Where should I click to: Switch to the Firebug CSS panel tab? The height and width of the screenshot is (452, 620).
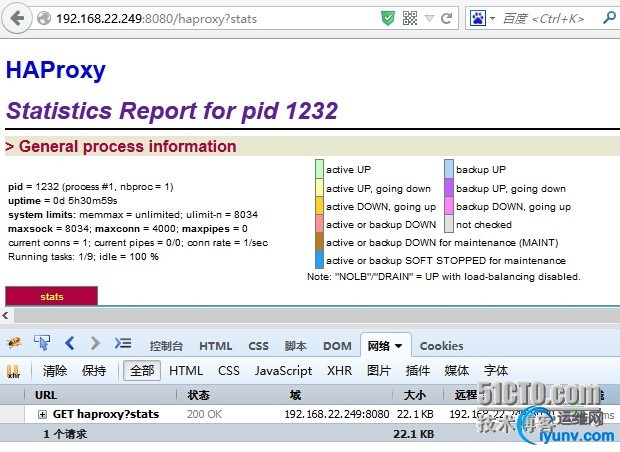click(258, 346)
